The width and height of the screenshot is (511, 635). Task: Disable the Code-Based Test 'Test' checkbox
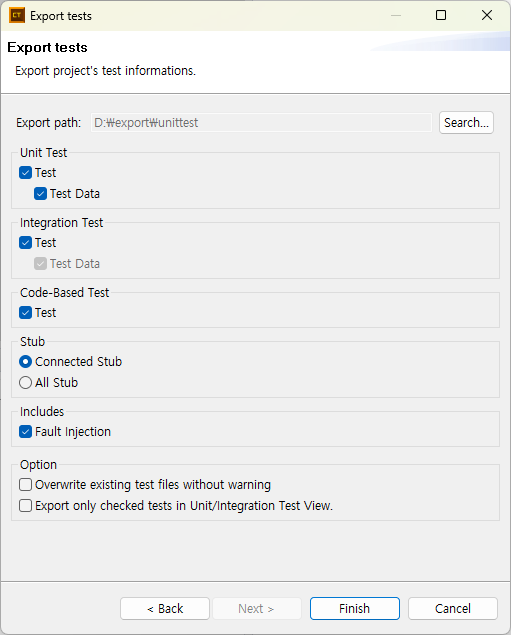[x=26, y=313]
